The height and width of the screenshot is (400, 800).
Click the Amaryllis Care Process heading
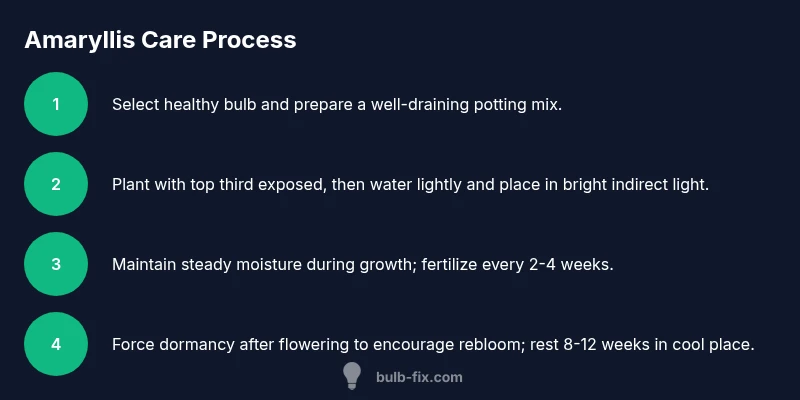click(160, 40)
